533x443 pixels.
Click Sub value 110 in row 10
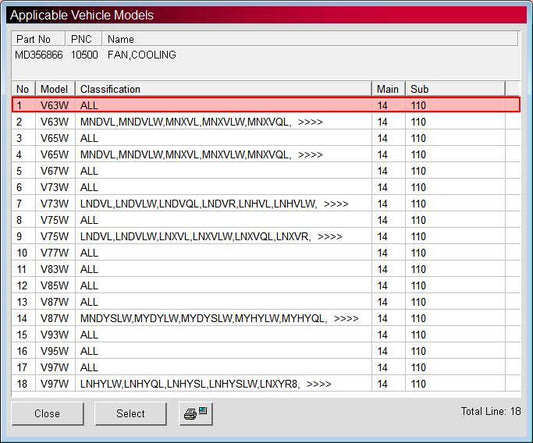tap(418, 253)
